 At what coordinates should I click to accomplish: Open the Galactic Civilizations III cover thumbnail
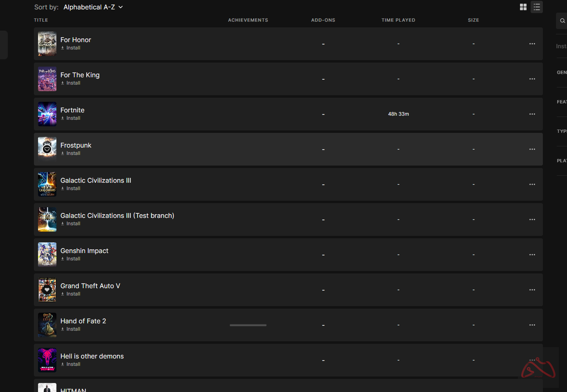coord(47,184)
